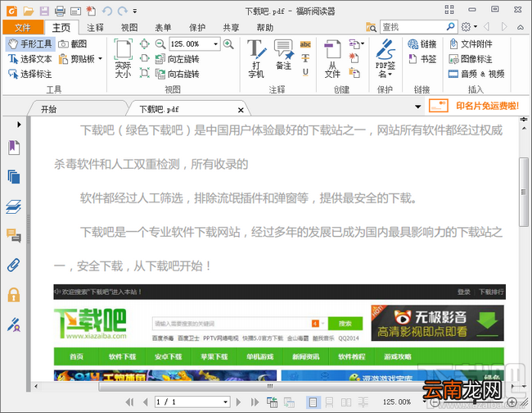Switch to the View tab (视图)

click(129, 28)
